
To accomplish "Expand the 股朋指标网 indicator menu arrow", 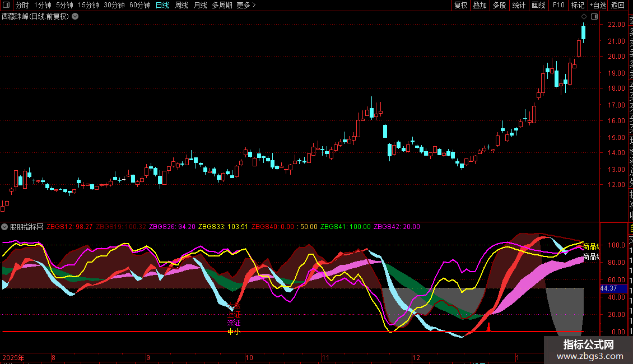I will [x=5, y=227].
